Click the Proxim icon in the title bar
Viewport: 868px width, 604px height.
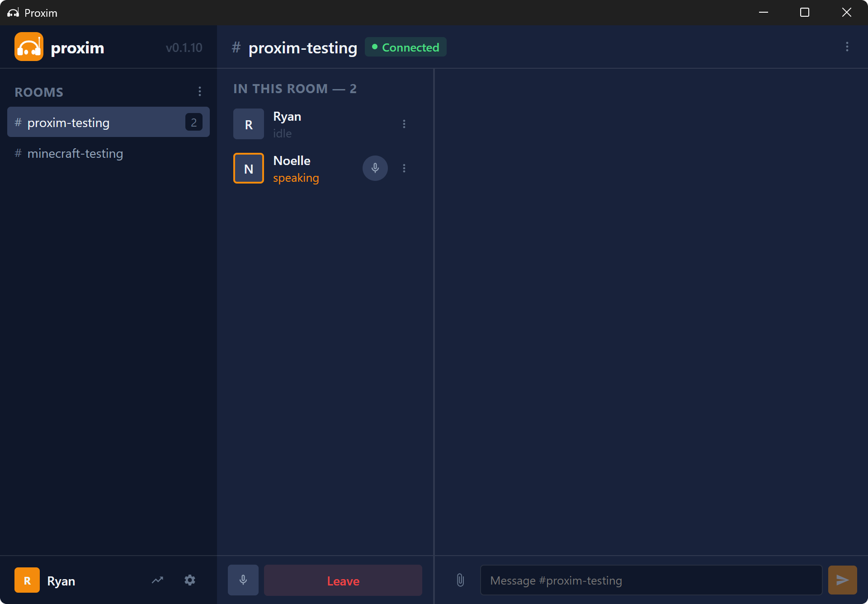click(13, 12)
